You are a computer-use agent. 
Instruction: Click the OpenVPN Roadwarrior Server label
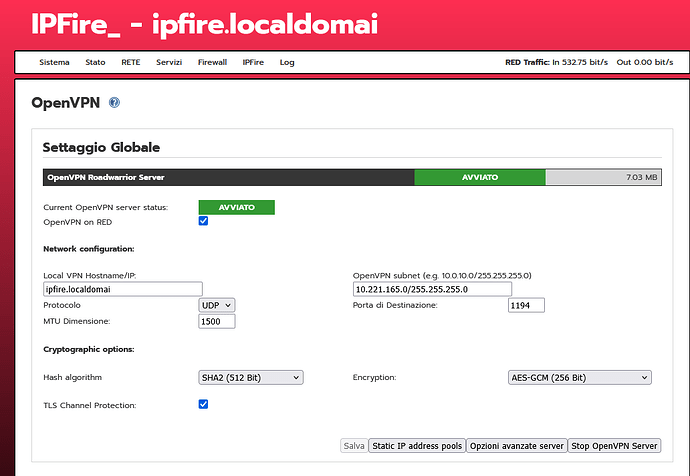[106, 177]
